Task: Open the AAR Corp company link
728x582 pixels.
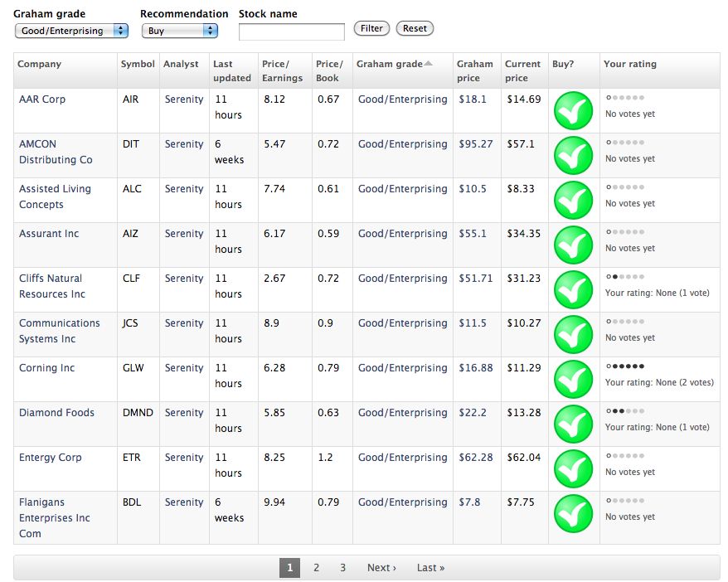Action: coord(42,99)
